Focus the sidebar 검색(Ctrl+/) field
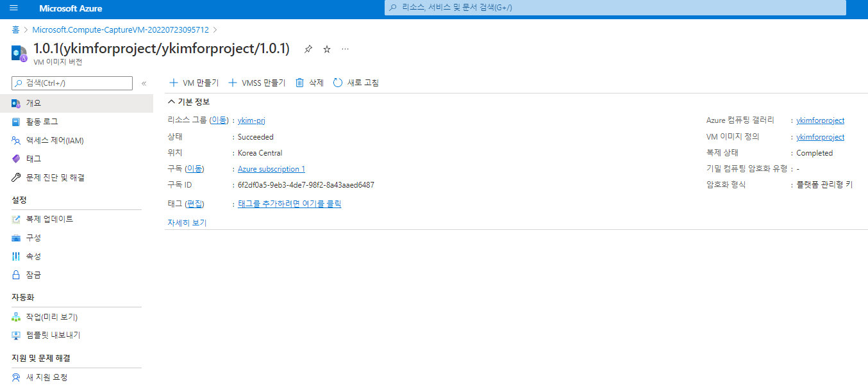The width and height of the screenshot is (868, 390). (x=72, y=83)
